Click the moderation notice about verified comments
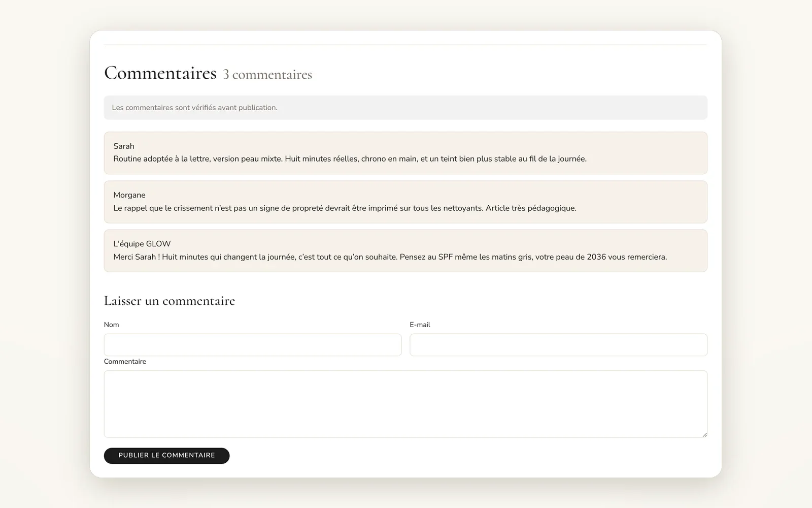The width and height of the screenshot is (812, 508). [x=405, y=108]
